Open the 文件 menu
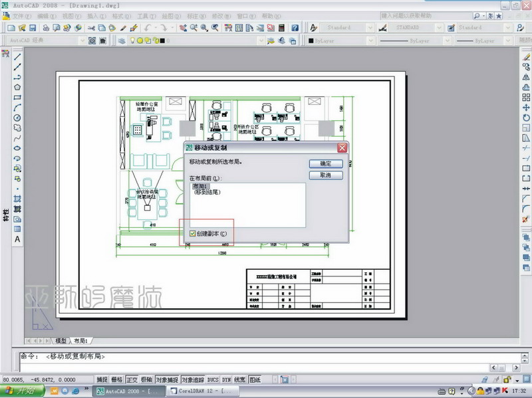The height and width of the screenshot is (398, 532). pyautogui.click(x=22, y=16)
